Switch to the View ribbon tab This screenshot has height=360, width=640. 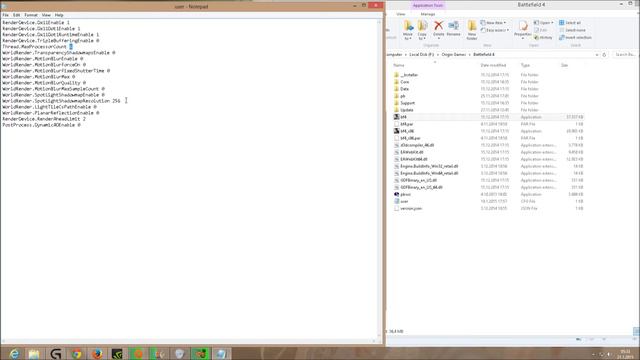coord(401,14)
